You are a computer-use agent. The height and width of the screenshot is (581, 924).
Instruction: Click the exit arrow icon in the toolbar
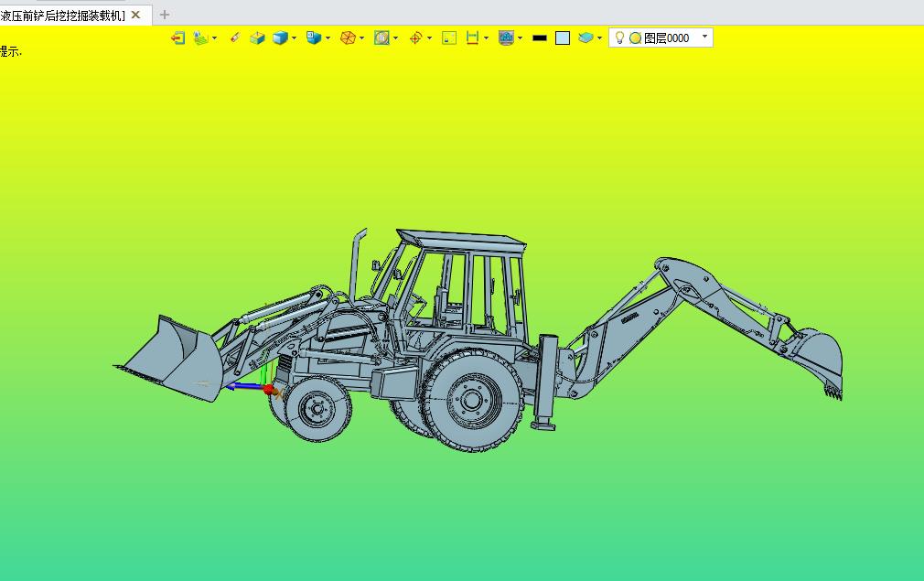click(x=178, y=38)
